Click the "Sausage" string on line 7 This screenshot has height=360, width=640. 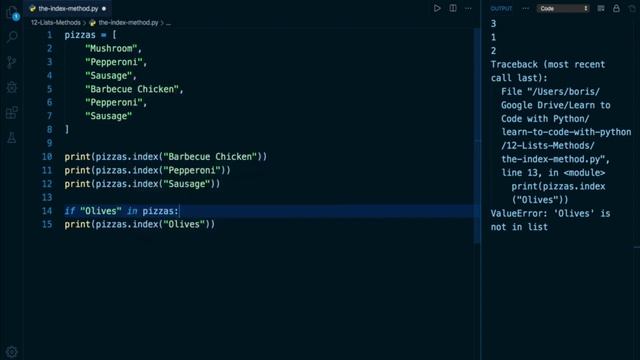(109, 116)
